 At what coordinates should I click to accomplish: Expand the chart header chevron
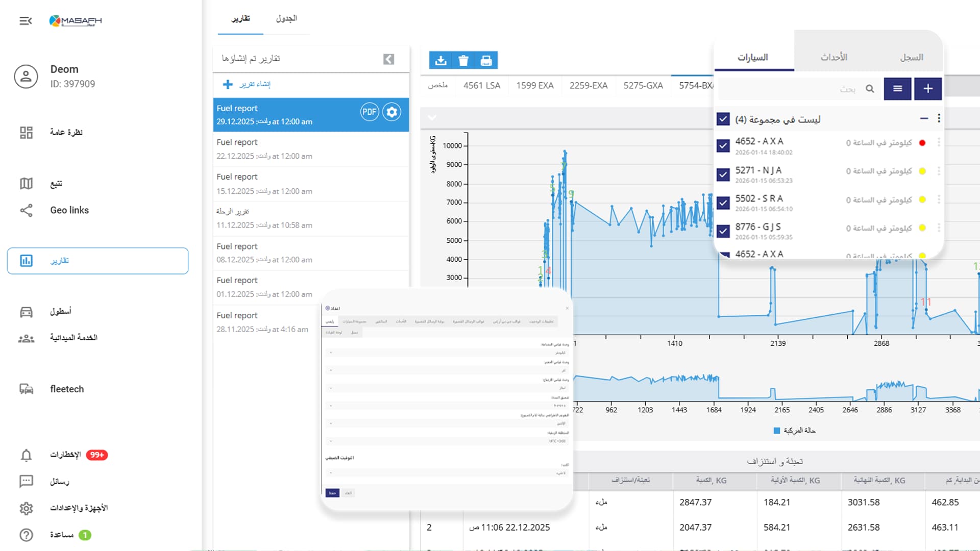432,118
